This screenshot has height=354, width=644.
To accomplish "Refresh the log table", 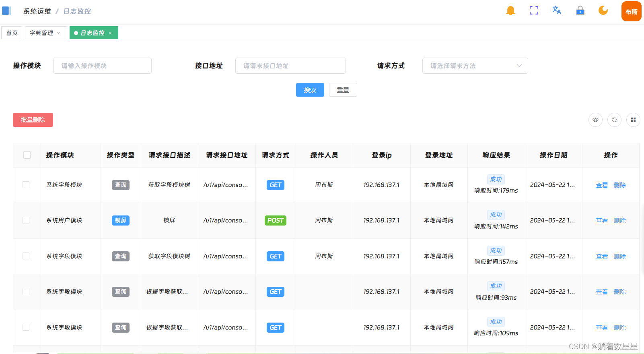I will (614, 120).
